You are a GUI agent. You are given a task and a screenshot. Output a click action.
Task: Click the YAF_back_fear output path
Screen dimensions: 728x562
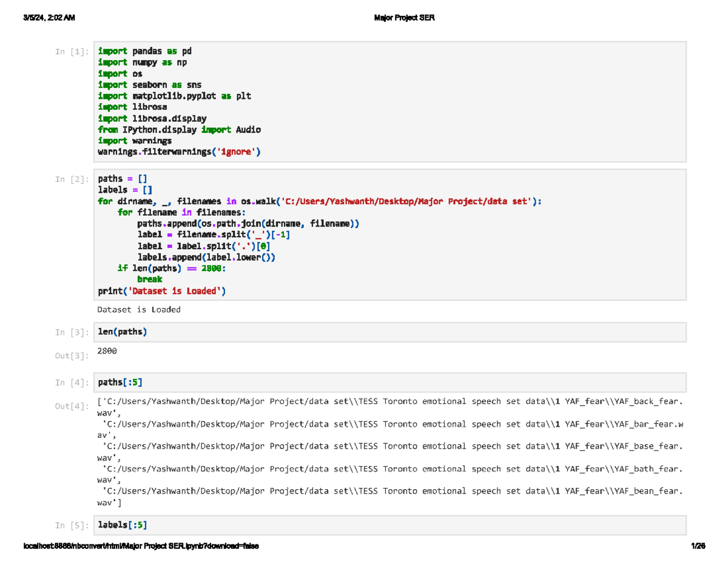389,407
